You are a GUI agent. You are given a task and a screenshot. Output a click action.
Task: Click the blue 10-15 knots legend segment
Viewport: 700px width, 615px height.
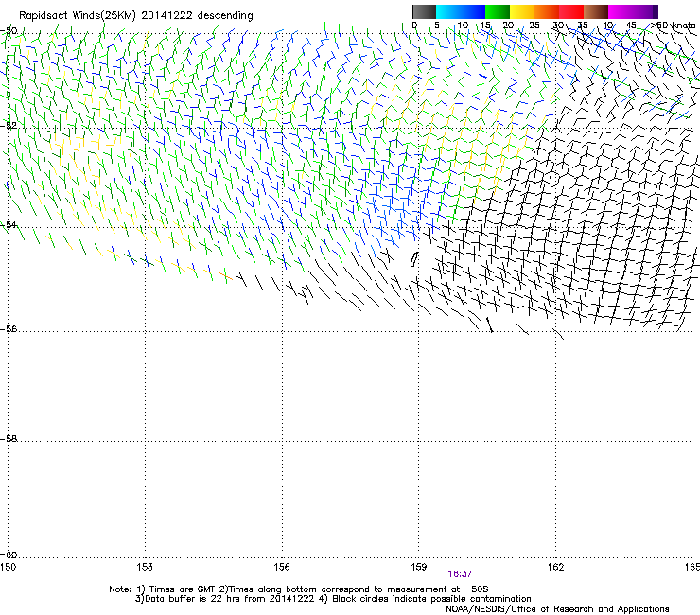[473, 11]
